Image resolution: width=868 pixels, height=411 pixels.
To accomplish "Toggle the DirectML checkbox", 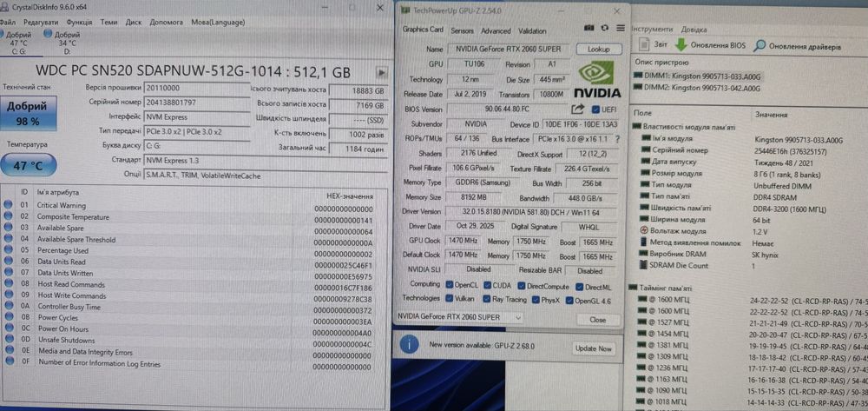I will pos(580,287).
